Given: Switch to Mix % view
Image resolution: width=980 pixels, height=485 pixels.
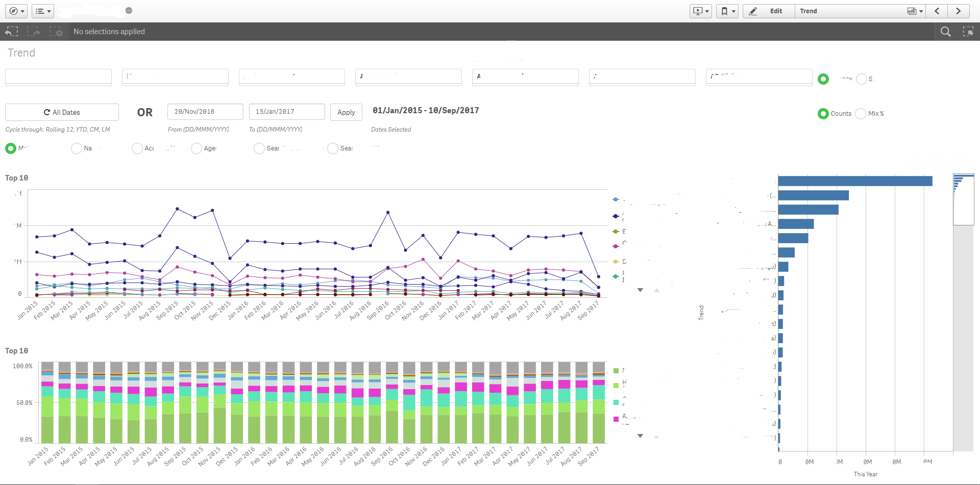Looking at the screenshot, I should (861, 114).
